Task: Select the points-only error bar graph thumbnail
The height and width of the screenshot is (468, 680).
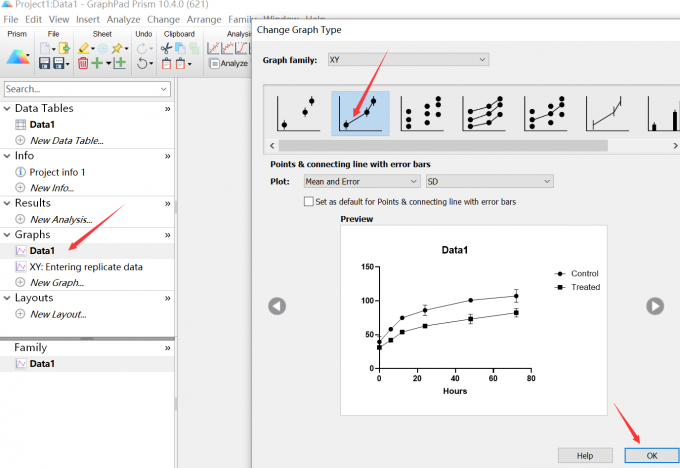Action: tap(298, 114)
